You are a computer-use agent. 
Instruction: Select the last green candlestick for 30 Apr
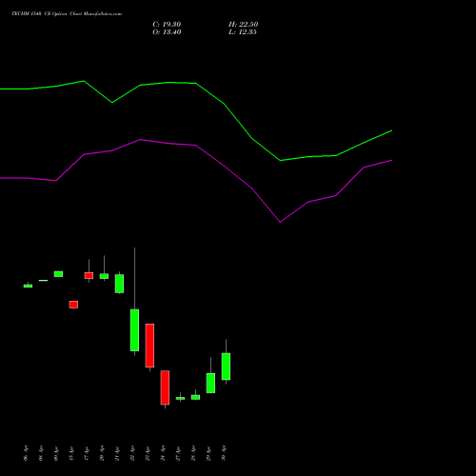click(226, 367)
